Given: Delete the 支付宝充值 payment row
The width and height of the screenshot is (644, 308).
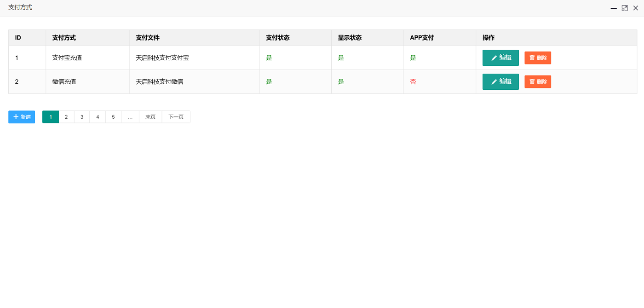Looking at the screenshot, I should tap(538, 58).
